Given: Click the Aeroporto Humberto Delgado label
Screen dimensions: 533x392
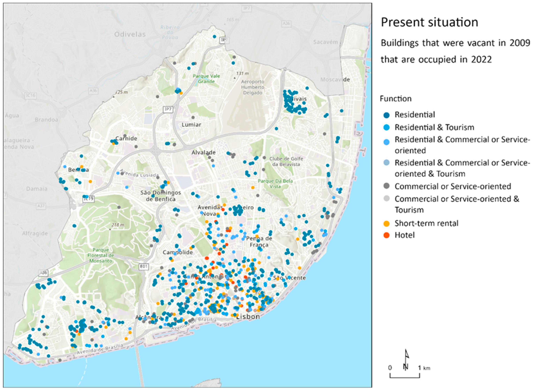Looking at the screenshot, I should pyautogui.click(x=252, y=87).
